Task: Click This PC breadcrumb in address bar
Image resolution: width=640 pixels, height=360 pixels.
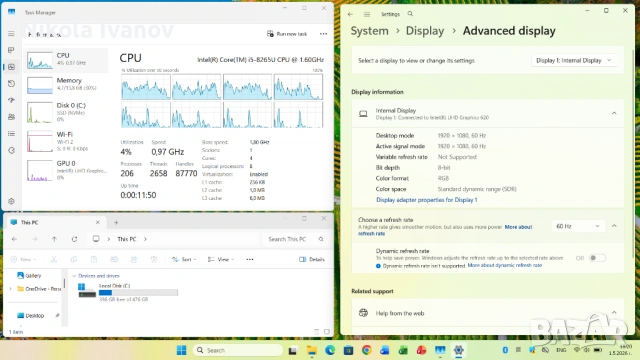Action: coord(127,239)
